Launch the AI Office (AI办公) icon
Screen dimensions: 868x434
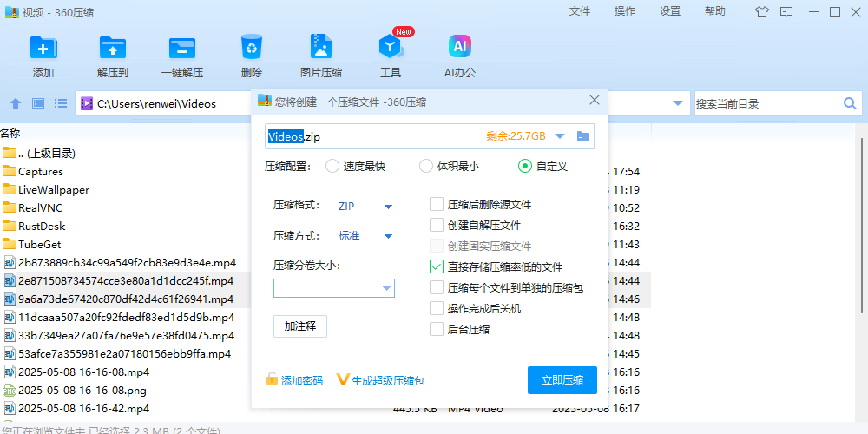point(460,48)
